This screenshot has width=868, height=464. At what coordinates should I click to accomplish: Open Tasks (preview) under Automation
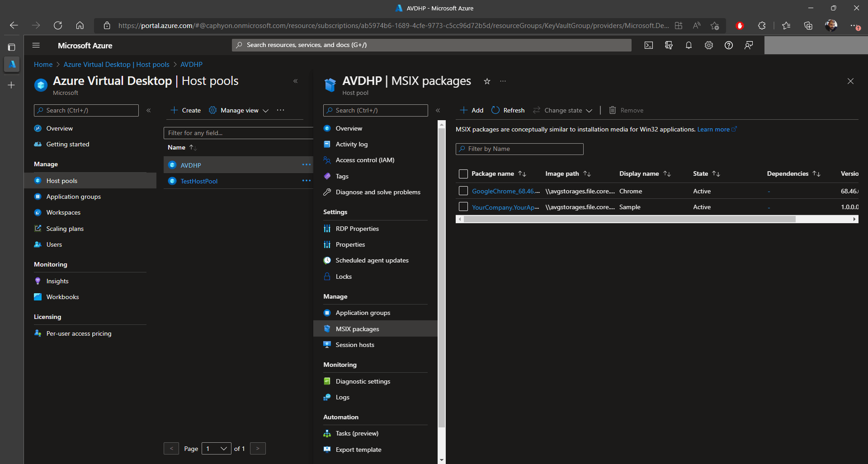[357, 433]
